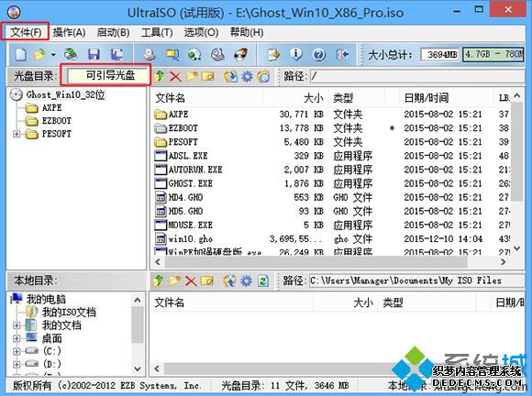Click the blue question mark help icon

(319, 54)
